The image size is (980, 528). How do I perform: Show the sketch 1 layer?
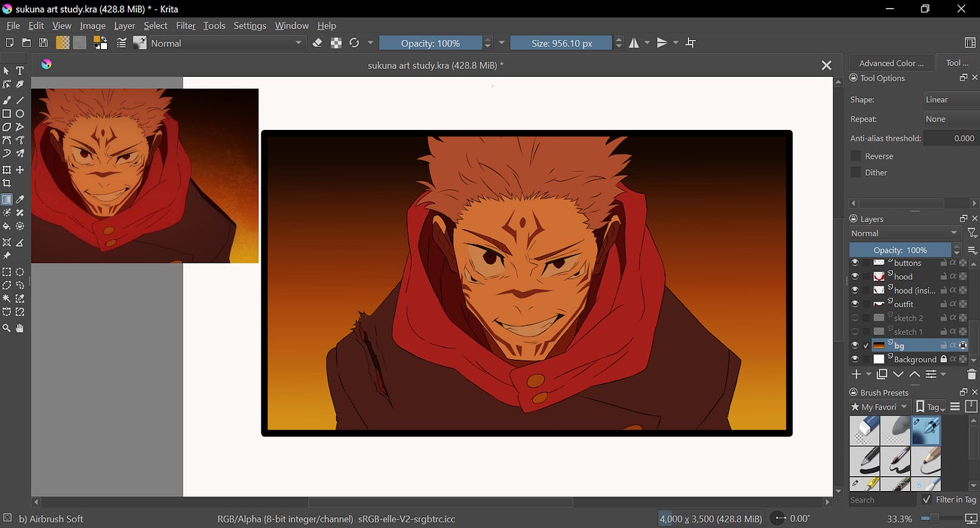pyautogui.click(x=855, y=331)
